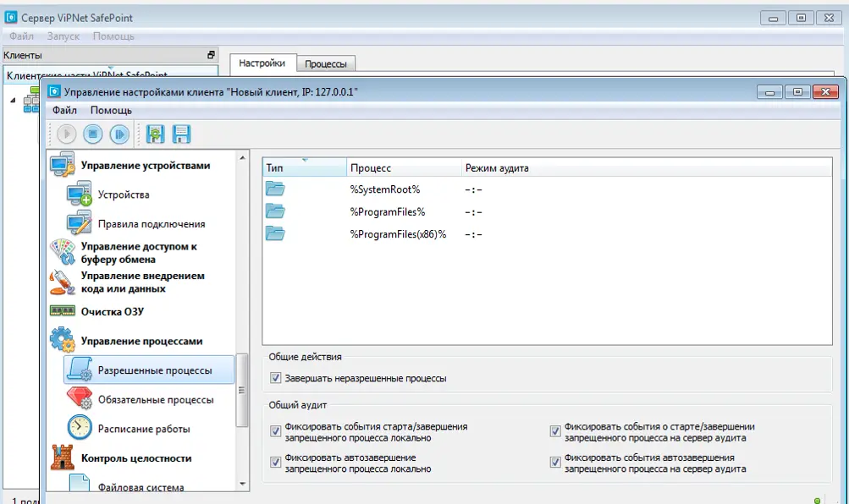This screenshot has height=504, width=849.
Task: Click the Контроль целостности fortress icon
Action: [x=64, y=457]
